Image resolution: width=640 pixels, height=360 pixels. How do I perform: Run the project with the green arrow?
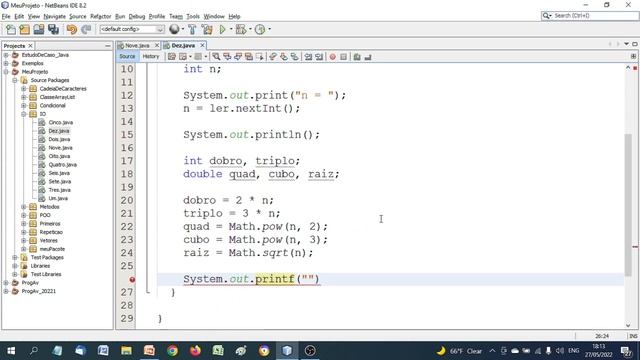pos(222,29)
